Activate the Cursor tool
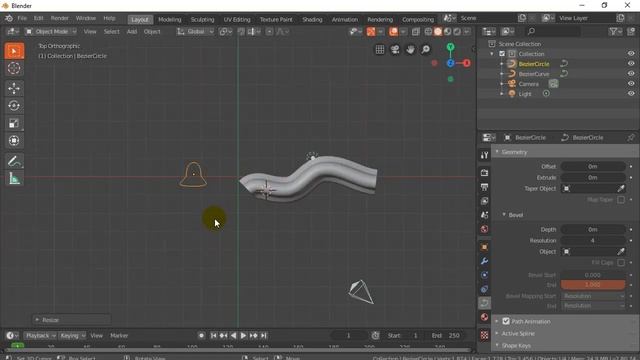Viewport: 640px width, 360px height. (14, 68)
